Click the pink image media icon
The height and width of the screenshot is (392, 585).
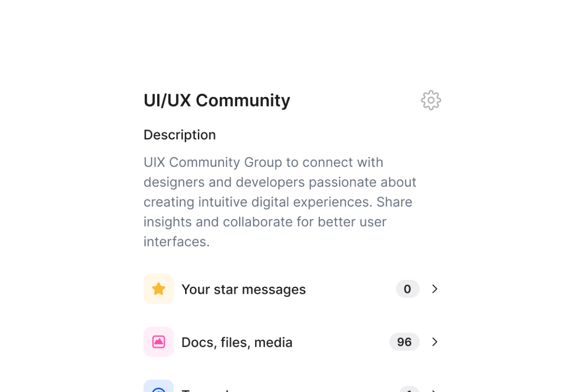point(159,342)
